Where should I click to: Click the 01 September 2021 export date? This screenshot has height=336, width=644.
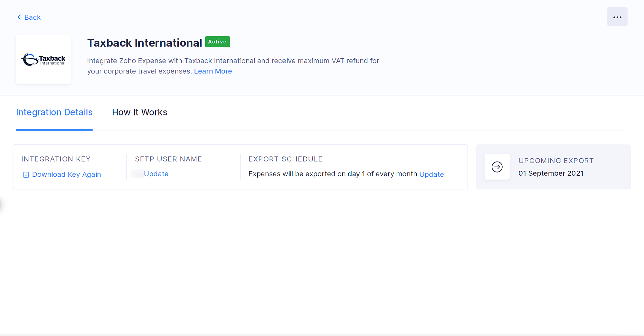click(x=551, y=173)
